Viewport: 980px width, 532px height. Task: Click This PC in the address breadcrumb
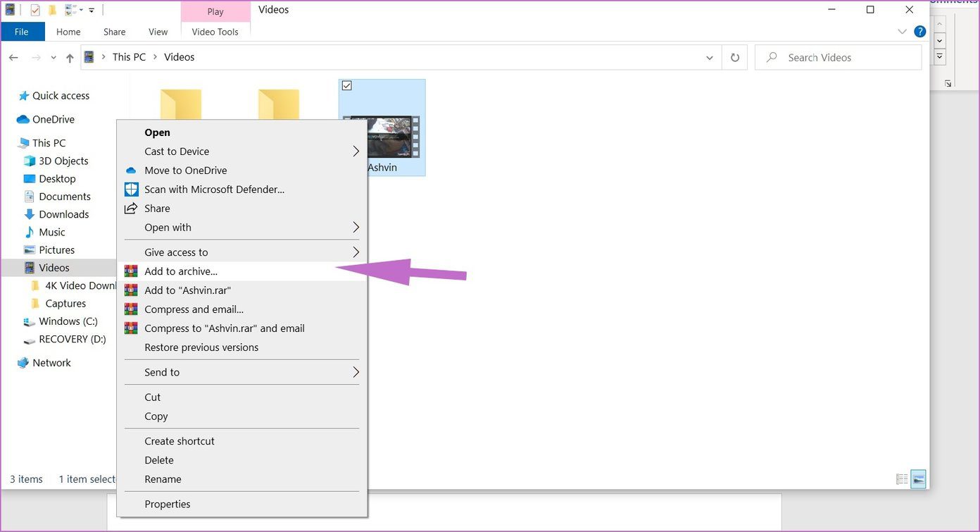(130, 57)
